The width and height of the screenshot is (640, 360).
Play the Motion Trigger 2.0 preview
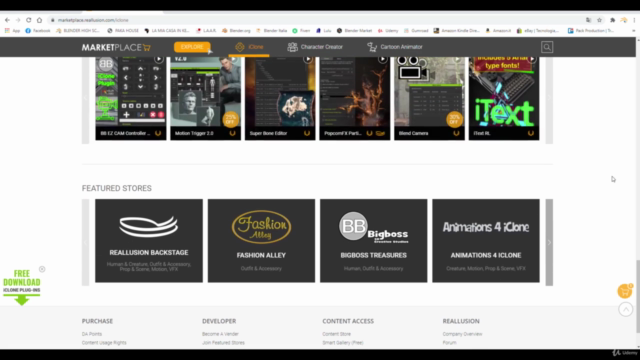coord(233,60)
